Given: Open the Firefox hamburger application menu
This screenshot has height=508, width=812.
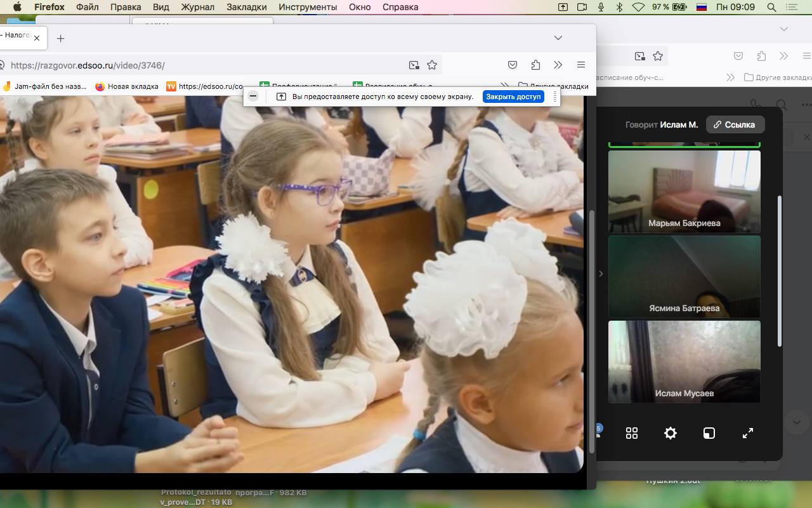Looking at the screenshot, I should click(x=580, y=65).
